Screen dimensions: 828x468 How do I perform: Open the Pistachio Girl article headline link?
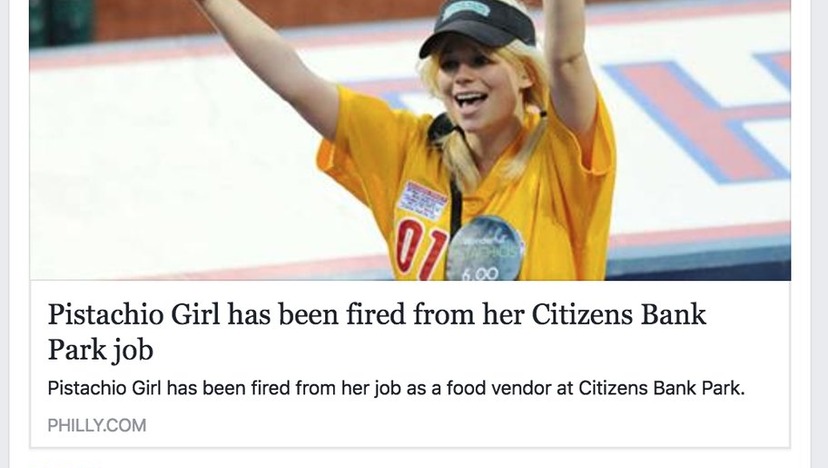click(x=377, y=331)
